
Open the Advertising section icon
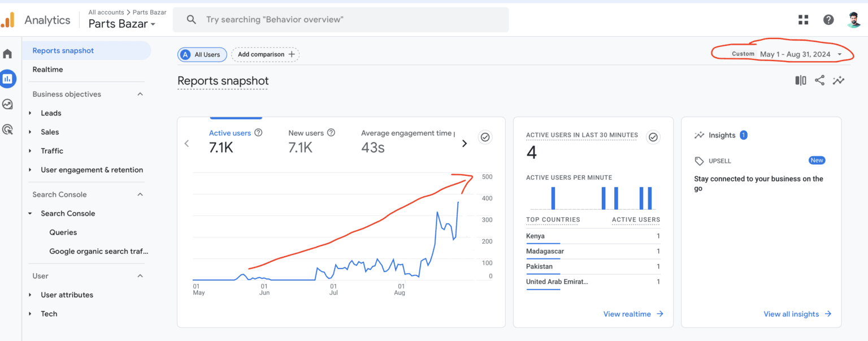[8, 130]
